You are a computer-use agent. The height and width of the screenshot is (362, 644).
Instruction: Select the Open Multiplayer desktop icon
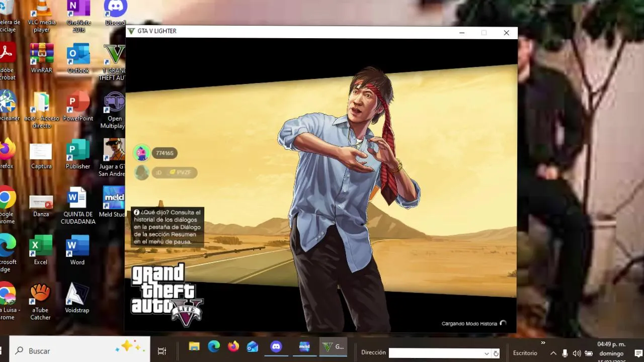pyautogui.click(x=114, y=110)
